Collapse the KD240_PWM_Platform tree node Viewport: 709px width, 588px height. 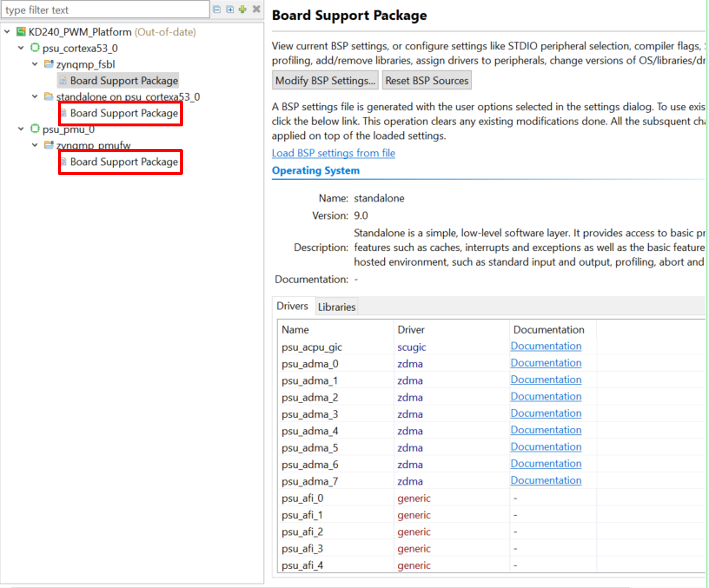(7, 32)
